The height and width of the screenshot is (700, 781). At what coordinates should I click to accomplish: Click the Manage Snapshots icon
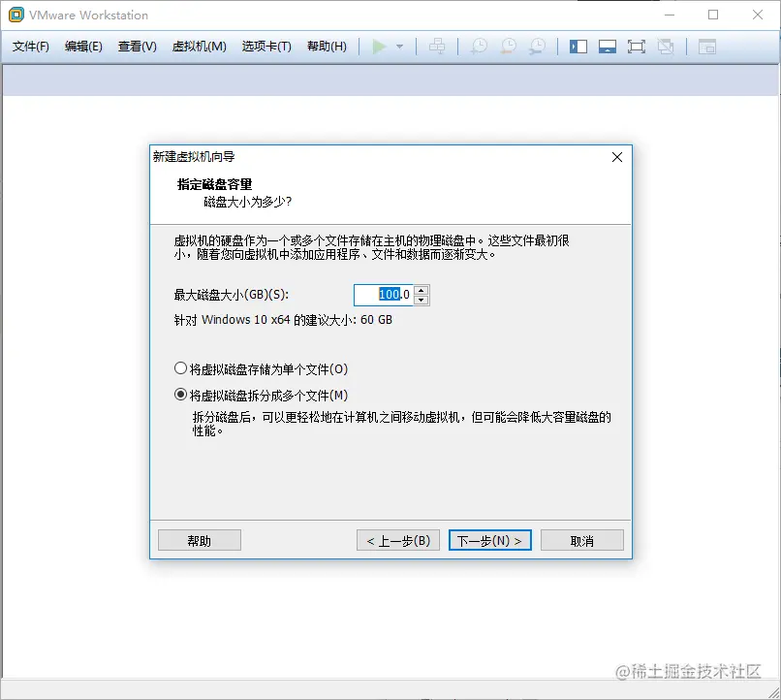click(537, 47)
